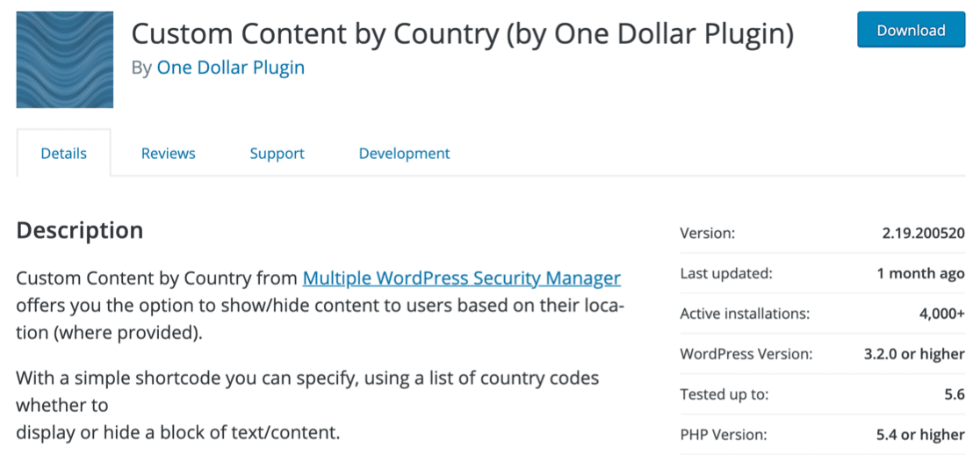Click the '1 month ago' last updated value
This screenshot has height=455, width=980.
click(x=920, y=274)
